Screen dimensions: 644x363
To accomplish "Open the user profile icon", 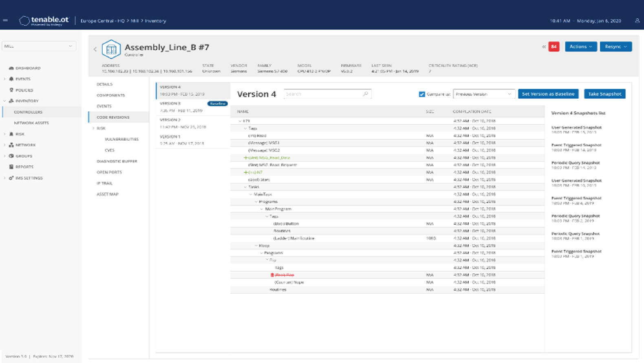I will pos(637,20).
